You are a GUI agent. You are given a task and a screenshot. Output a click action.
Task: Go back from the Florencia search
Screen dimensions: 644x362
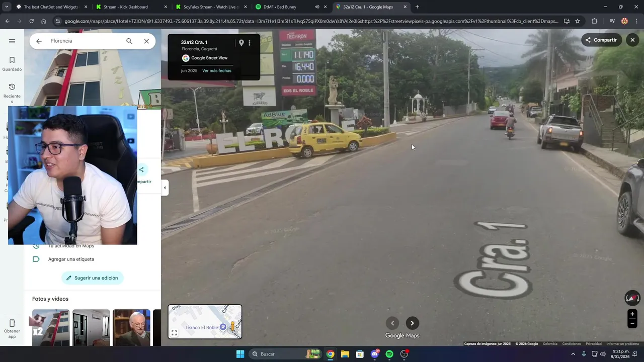[39, 41]
